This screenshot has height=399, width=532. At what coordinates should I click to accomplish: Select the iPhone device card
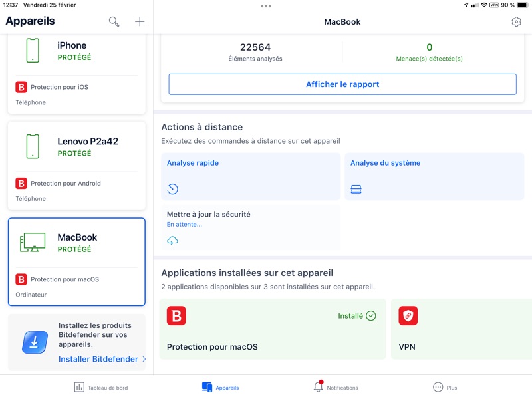76,73
